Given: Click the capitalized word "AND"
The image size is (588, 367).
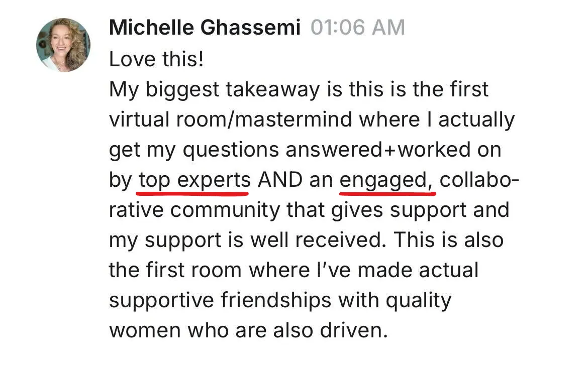Looking at the screenshot, I should click(x=280, y=180).
